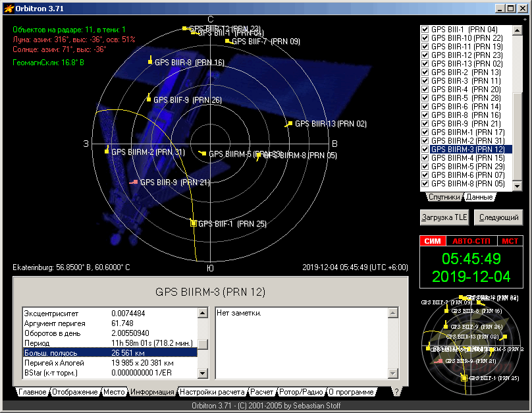Toggle the GPS BIIR-10 (PRN 22) checkbox

425,38
